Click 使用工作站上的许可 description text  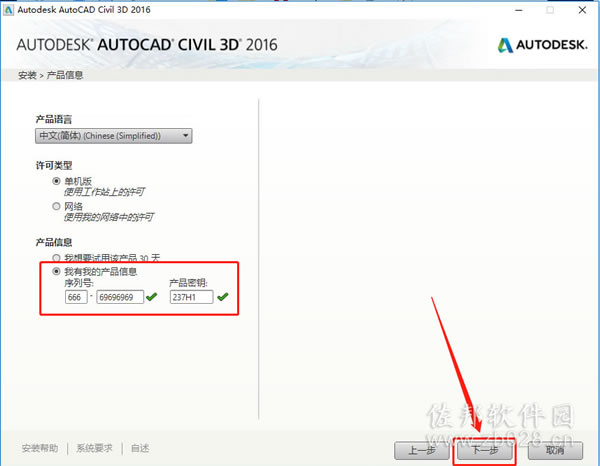click(104, 192)
